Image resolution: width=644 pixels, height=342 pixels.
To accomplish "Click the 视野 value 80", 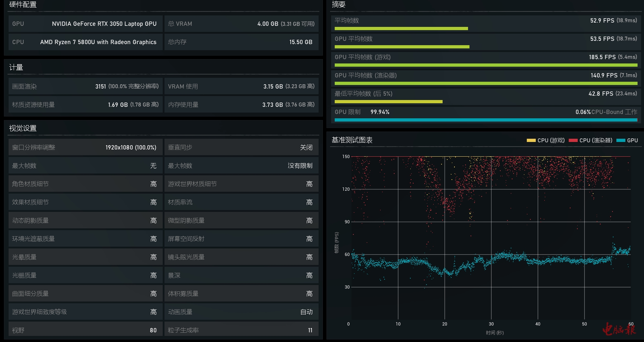I will click(153, 330).
